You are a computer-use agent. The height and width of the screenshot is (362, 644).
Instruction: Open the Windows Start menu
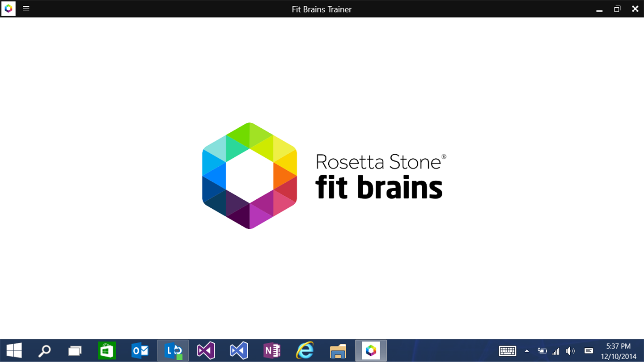coord(14,351)
